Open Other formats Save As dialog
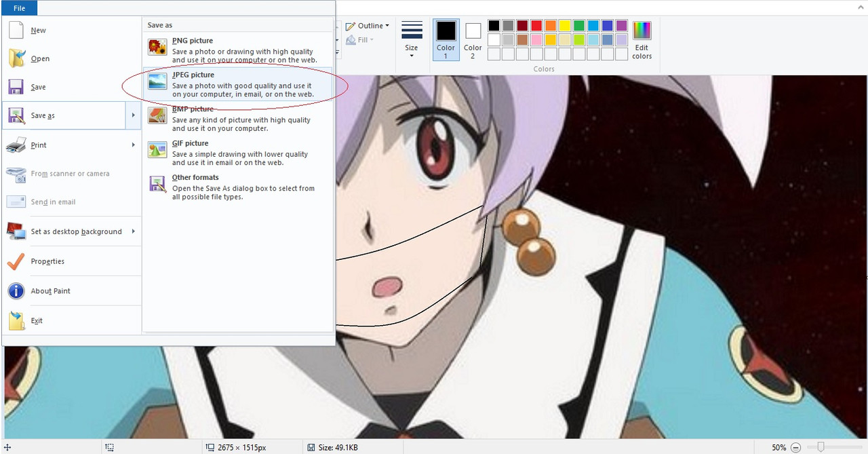Viewport: 868px width, 454px height. (x=239, y=187)
